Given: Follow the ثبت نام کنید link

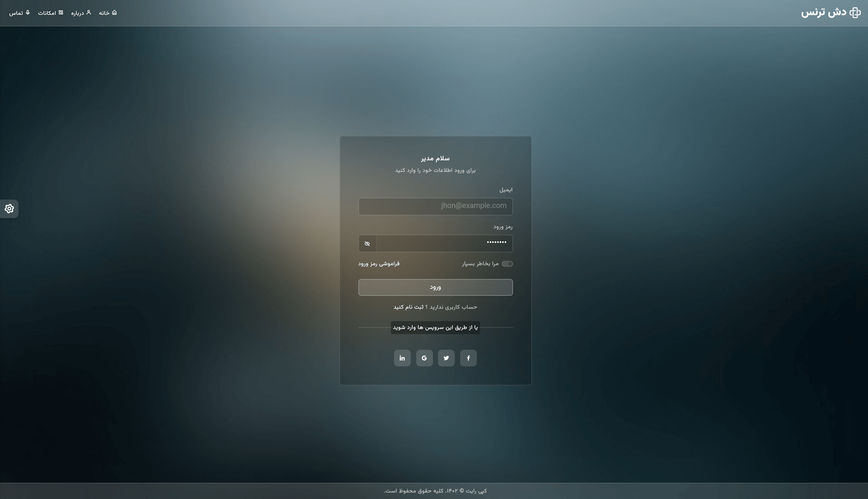Looking at the screenshot, I should (408, 307).
